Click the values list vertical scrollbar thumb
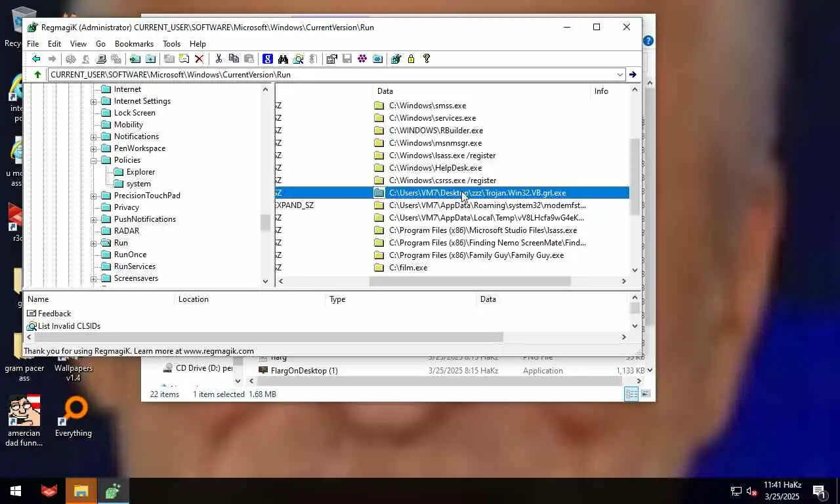The image size is (840, 504). [635, 177]
